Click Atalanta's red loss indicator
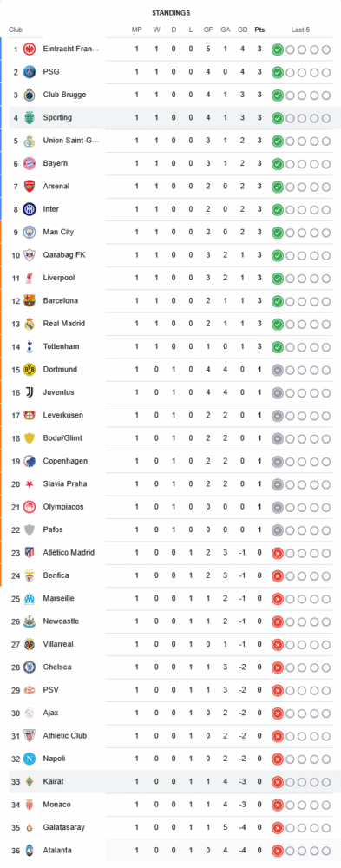Viewport: 341px width, 868px height. (278, 851)
